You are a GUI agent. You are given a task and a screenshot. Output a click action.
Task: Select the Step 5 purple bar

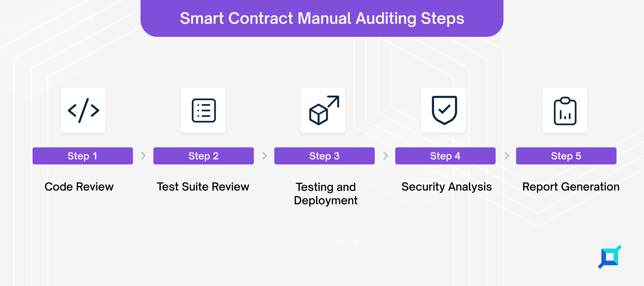coord(566,156)
